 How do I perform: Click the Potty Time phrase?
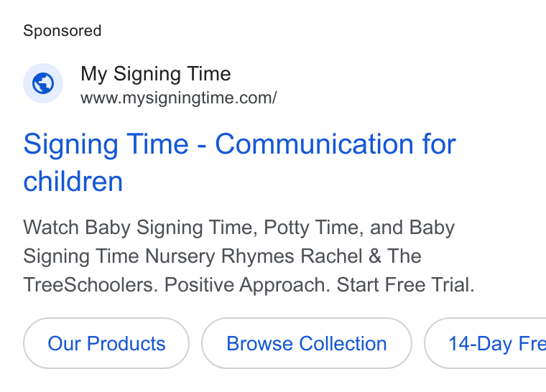[313, 228]
